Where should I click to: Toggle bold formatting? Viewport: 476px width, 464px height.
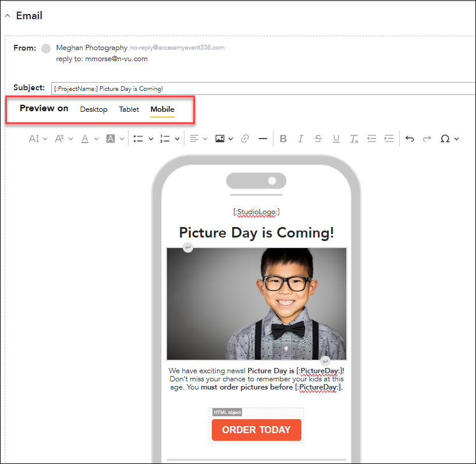click(x=283, y=139)
